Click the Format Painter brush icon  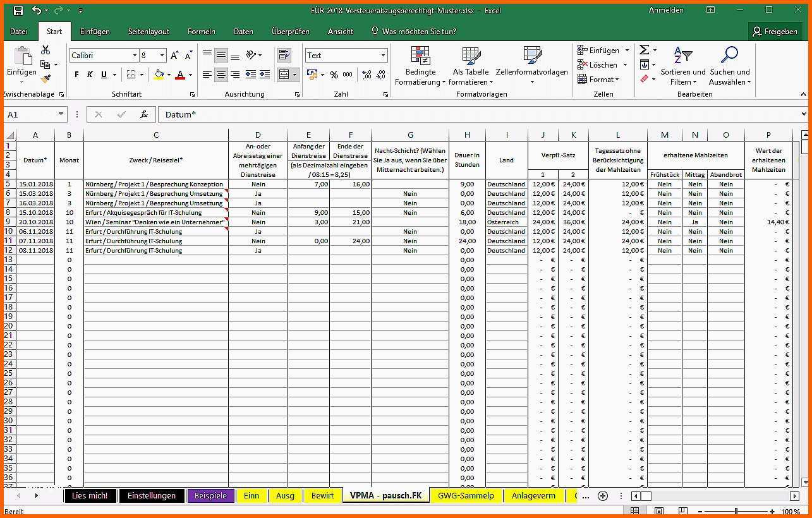(45, 79)
